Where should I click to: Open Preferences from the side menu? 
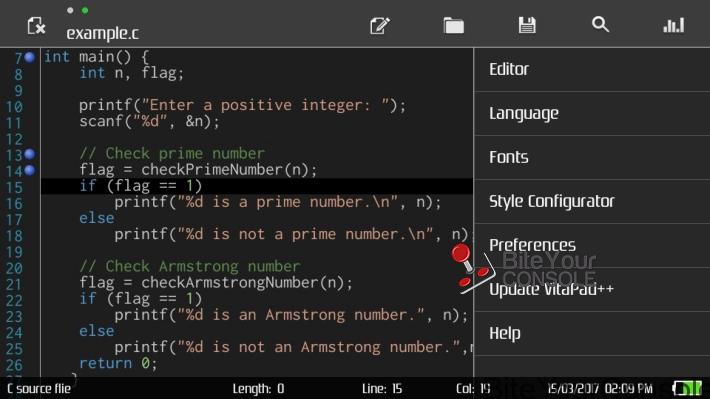click(x=592, y=245)
